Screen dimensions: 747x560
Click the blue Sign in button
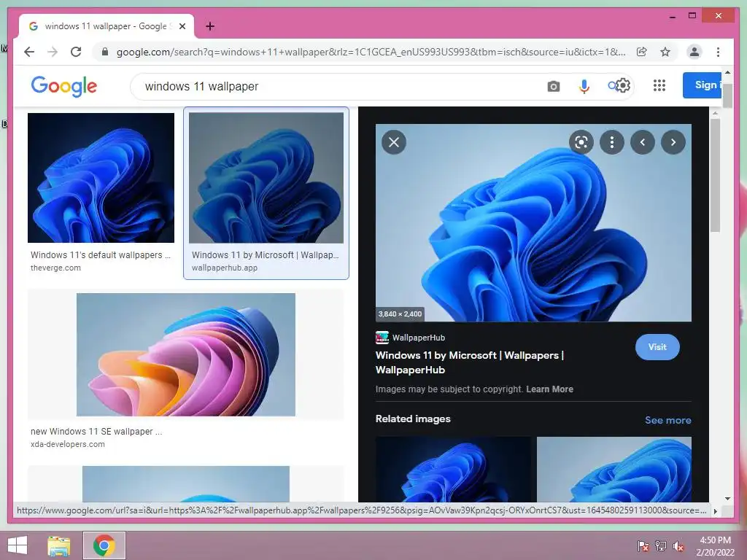tap(702, 85)
